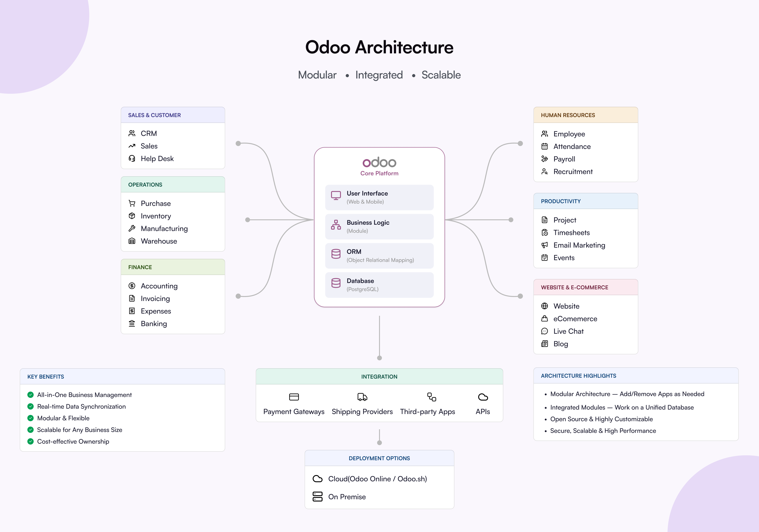Click the Recruitment user-search icon
The width and height of the screenshot is (759, 532).
[x=544, y=172]
